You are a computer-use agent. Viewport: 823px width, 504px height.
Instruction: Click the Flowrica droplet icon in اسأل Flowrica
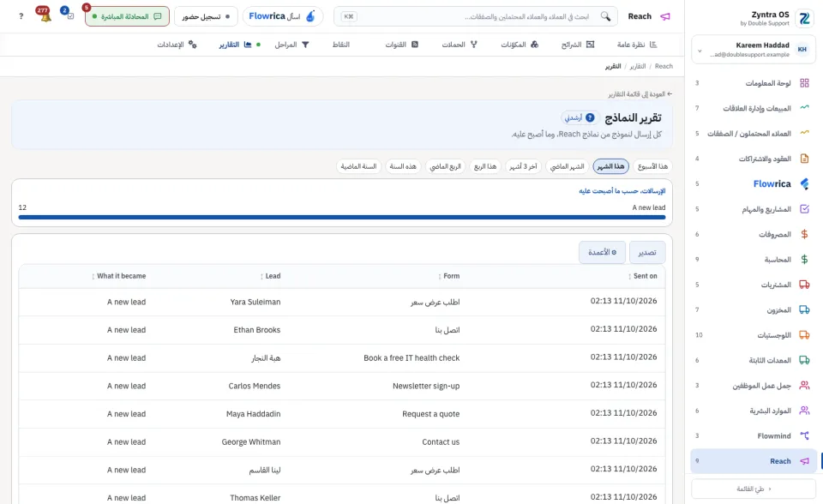point(310,16)
